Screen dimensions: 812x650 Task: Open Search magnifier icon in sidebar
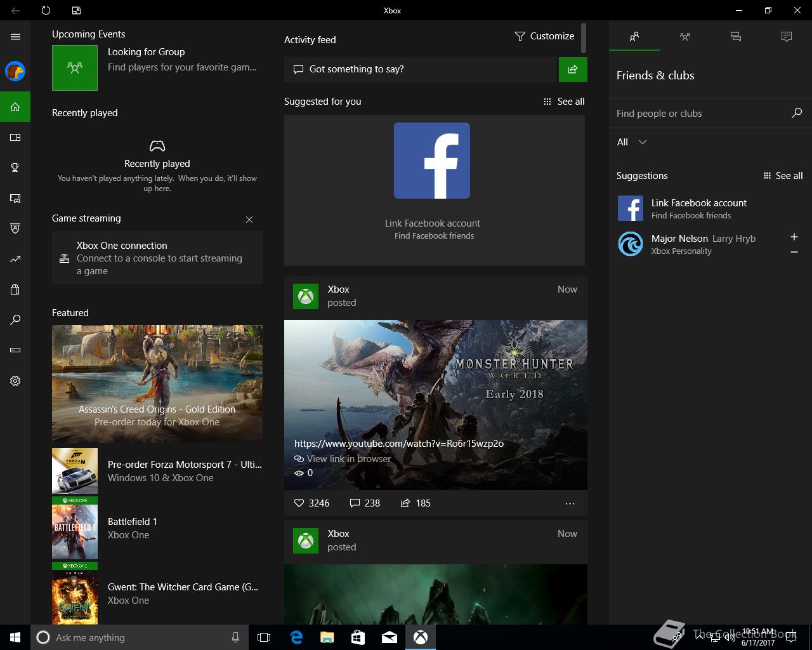(x=15, y=320)
